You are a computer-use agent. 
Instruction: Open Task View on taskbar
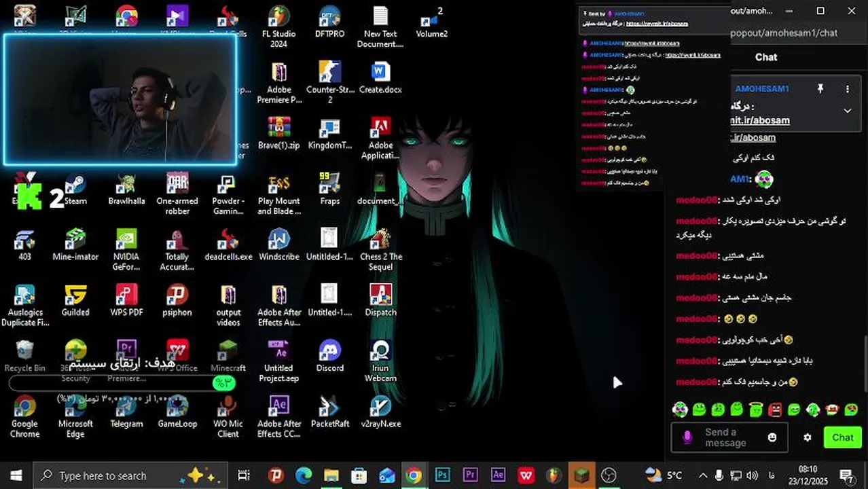point(244,475)
